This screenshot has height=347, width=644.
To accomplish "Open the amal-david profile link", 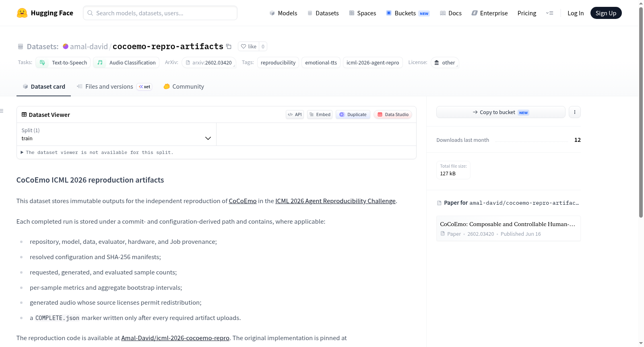I will 89,46.
